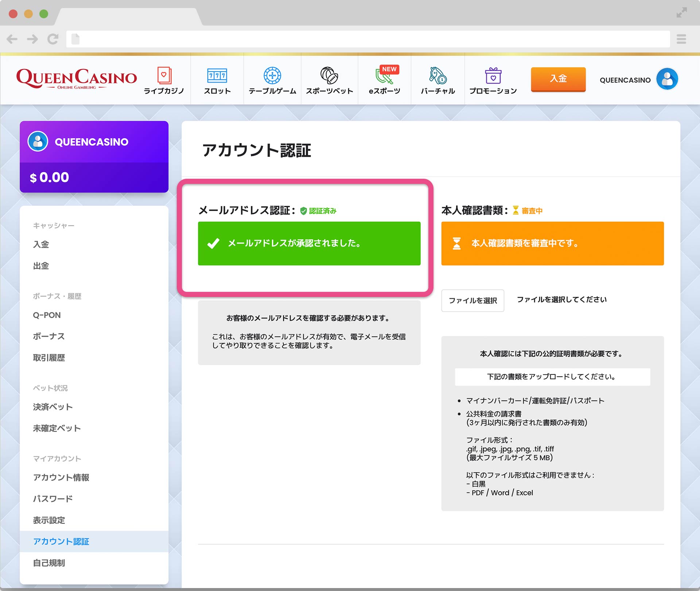Select 出金 in the sidebar
Image resolution: width=700 pixels, height=591 pixels.
point(41,266)
